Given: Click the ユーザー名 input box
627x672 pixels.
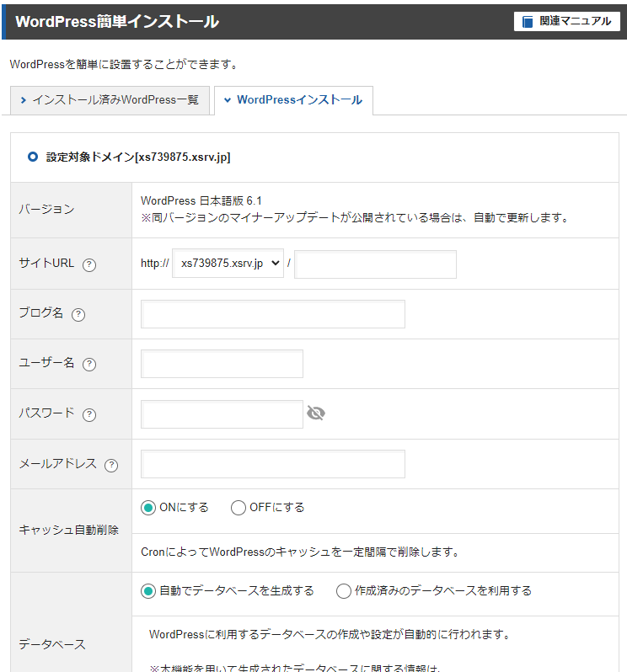Looking at the screenshot, I should click(222, 364).
